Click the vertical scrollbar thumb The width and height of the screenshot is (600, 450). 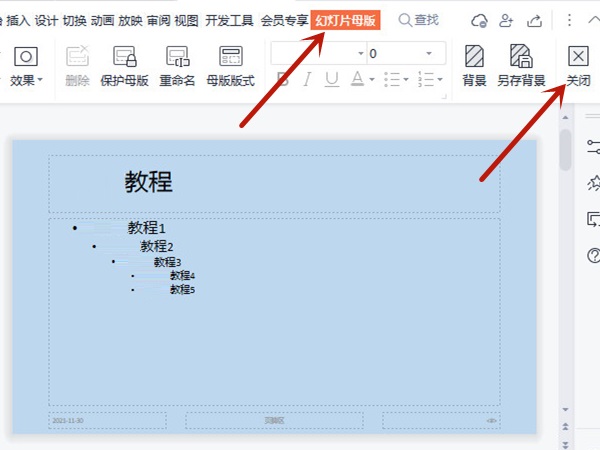tap(565, 150)
